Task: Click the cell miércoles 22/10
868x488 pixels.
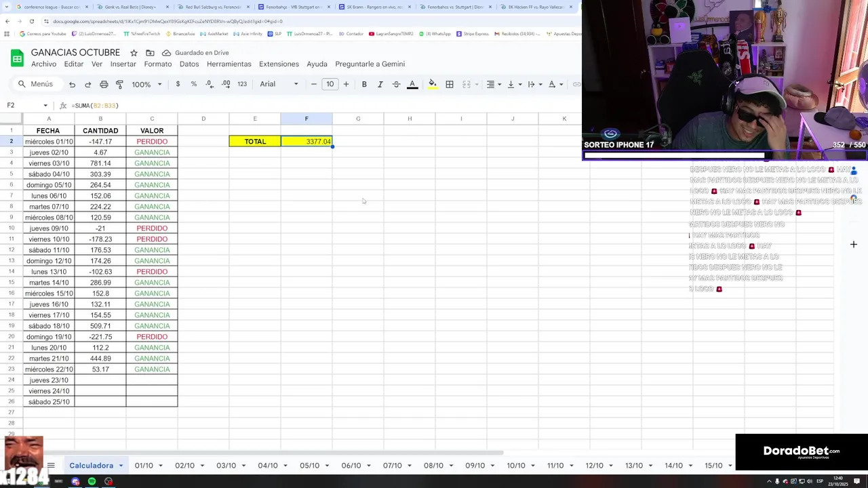Action: point(49,369)
